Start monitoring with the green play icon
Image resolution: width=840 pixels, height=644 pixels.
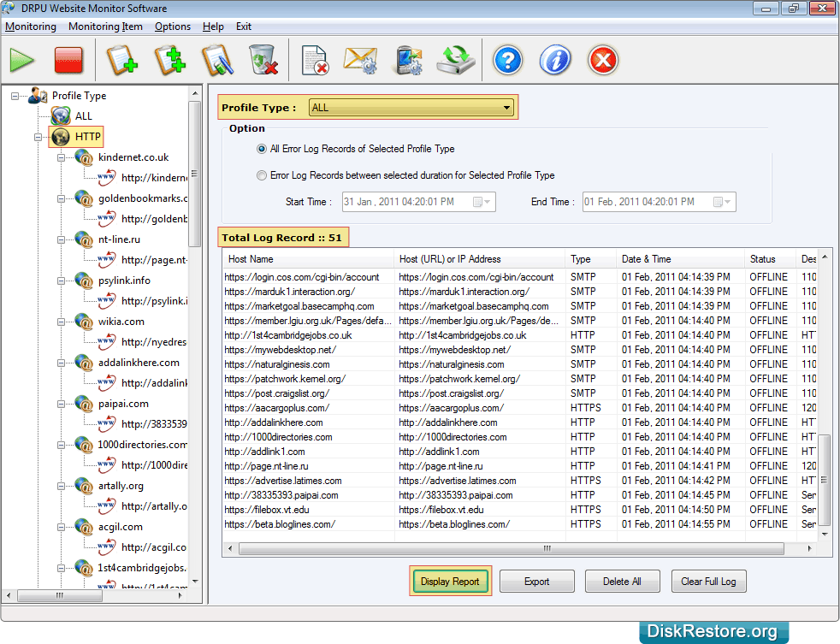click(22, 60)
